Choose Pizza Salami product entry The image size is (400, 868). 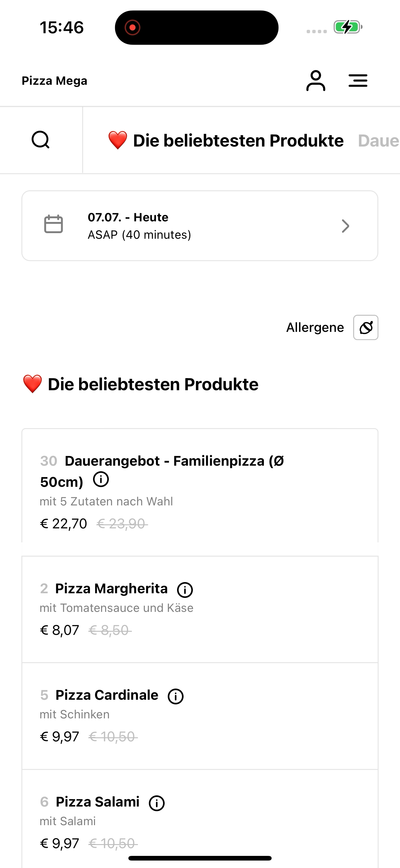click(200, 819)
